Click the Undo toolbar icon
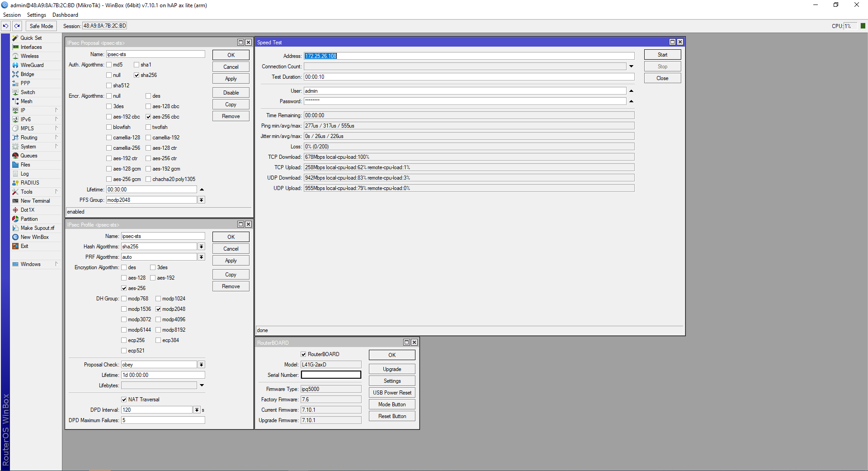Image resolution: width=868 pixels, height=471 pixels. 6,26
